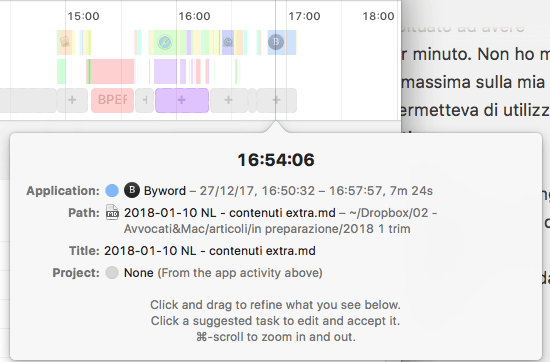Click the purple activity block in the second row
This screenshot has height=362, width=550.
pos(165,72)
